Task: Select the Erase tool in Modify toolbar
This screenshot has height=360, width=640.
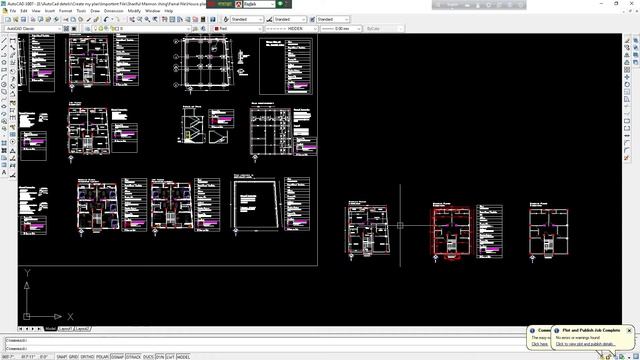Action: (627, 40)
